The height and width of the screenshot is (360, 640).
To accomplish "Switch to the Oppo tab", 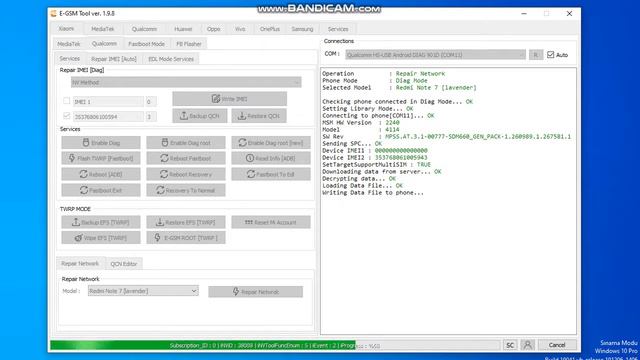I will coord(213,29).
